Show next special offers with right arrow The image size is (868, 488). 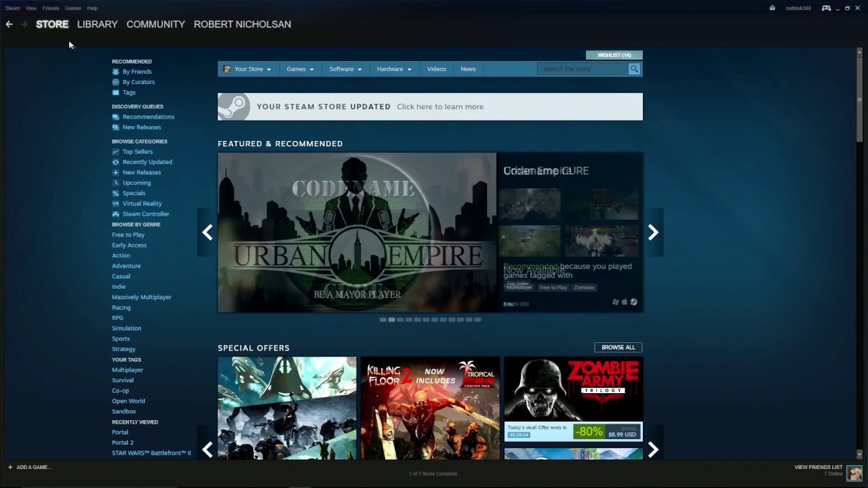tap(653, 449)
